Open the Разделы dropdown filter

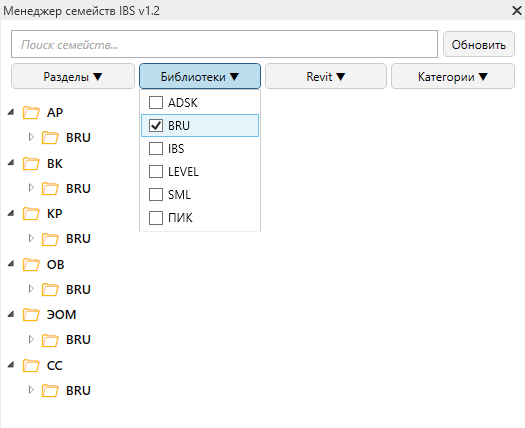73,77
